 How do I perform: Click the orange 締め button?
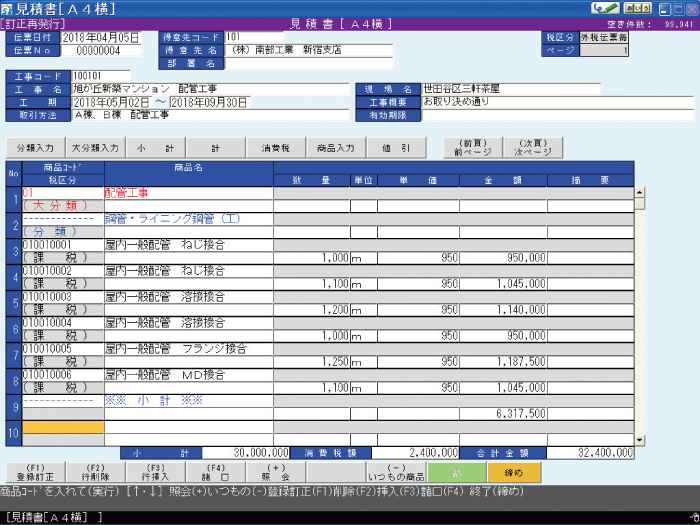click(514, 472)
